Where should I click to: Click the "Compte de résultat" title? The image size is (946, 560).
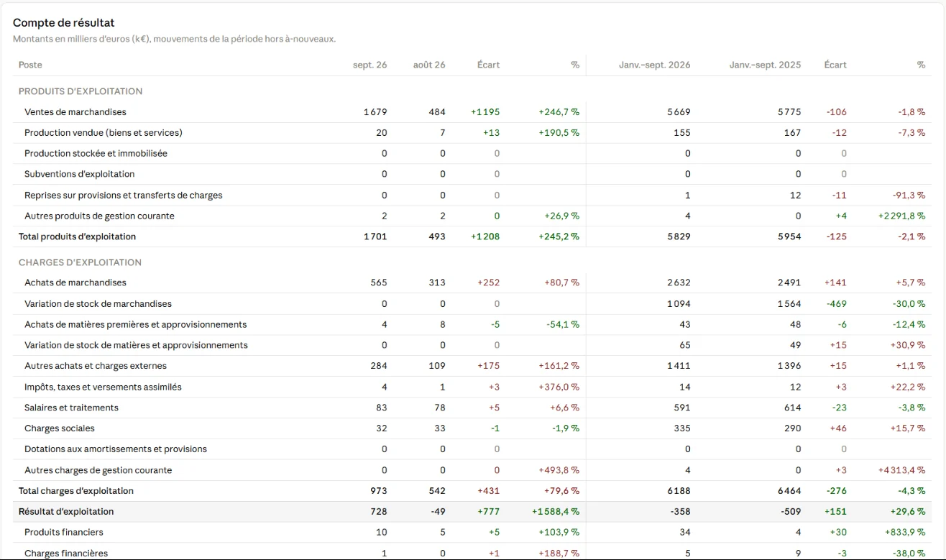click(64, 23)
